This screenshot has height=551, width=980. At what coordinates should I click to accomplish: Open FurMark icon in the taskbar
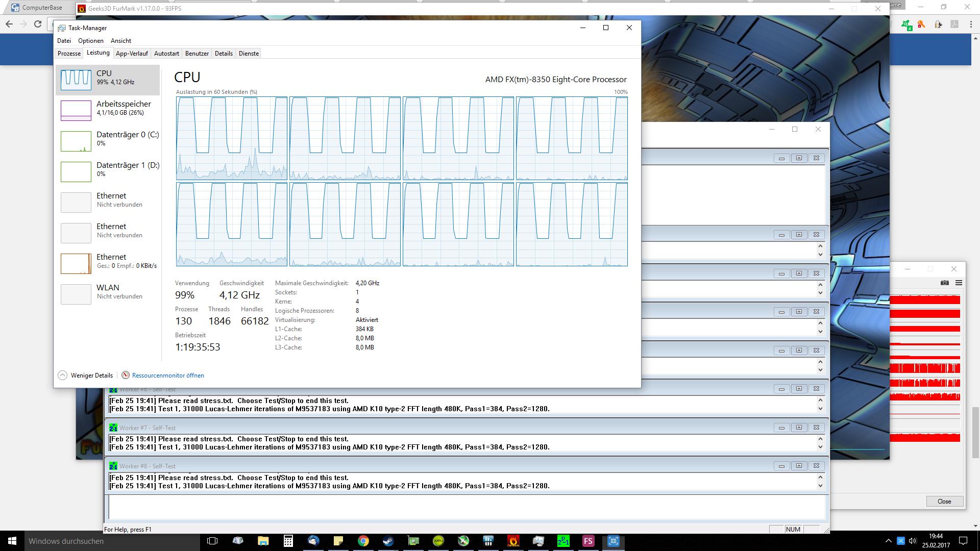513,541
